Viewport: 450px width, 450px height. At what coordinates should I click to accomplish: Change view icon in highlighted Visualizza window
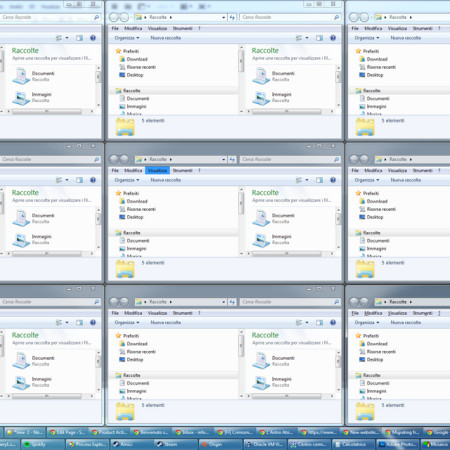tap(299, 180)
